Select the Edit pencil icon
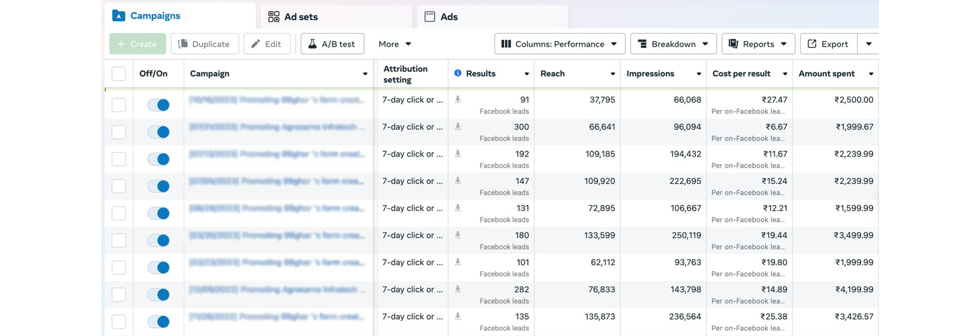 [x=255, y=44]
